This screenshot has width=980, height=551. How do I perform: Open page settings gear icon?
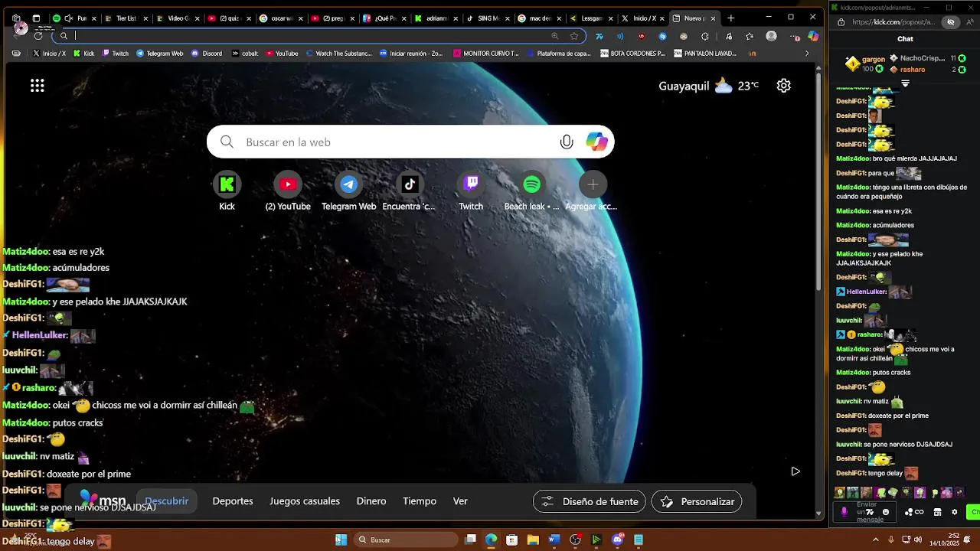pyautogui.click(x=783, y=86)
